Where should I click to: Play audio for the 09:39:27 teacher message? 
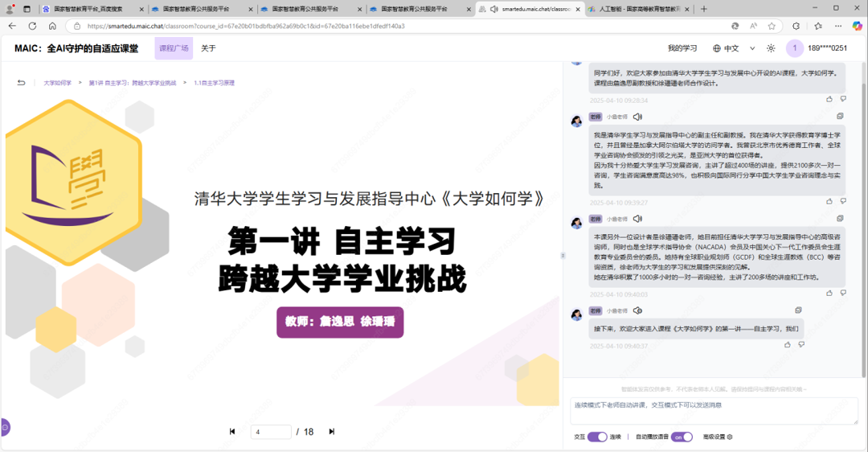(x=637, y=117)
